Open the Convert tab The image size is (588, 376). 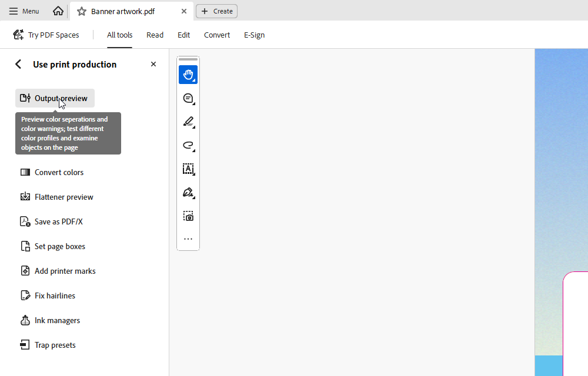point(217,35)
